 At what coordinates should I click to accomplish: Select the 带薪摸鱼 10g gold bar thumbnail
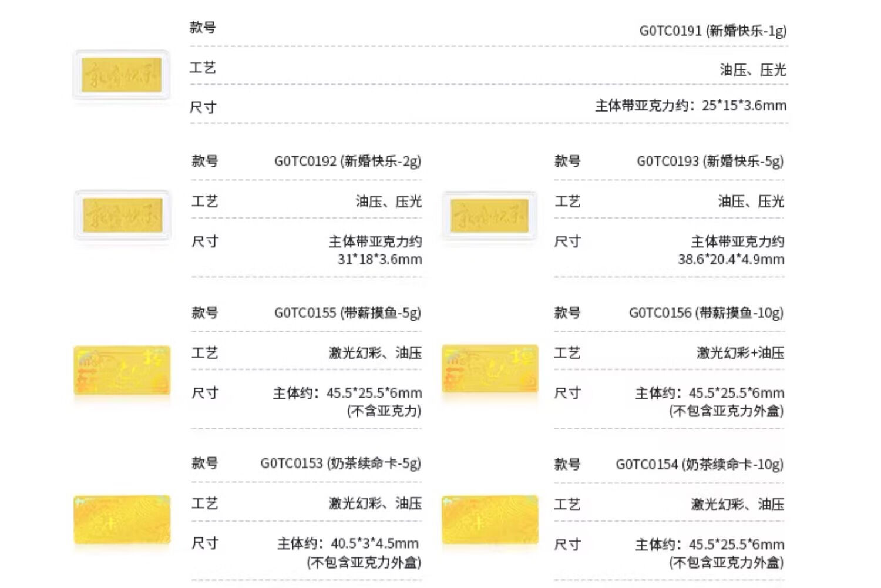[x=490, y=370]
